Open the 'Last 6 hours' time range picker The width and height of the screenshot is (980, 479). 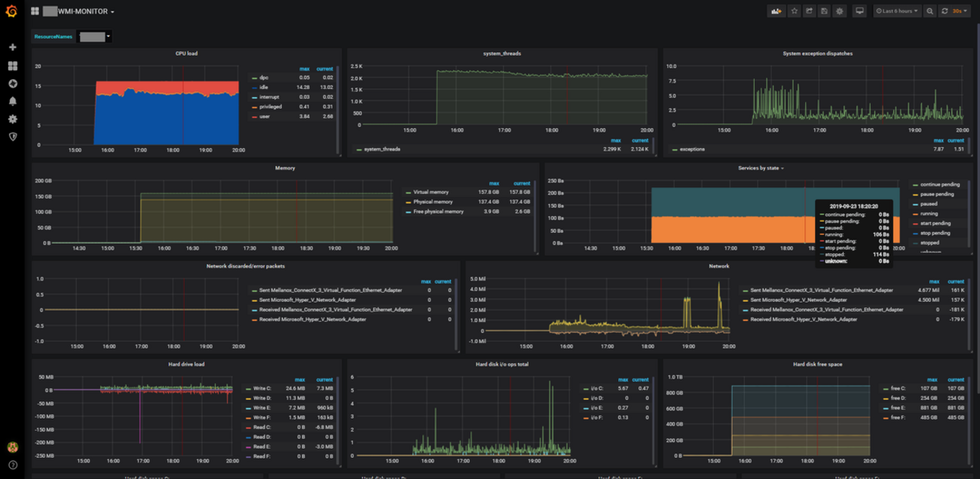(x=897, y=11)
